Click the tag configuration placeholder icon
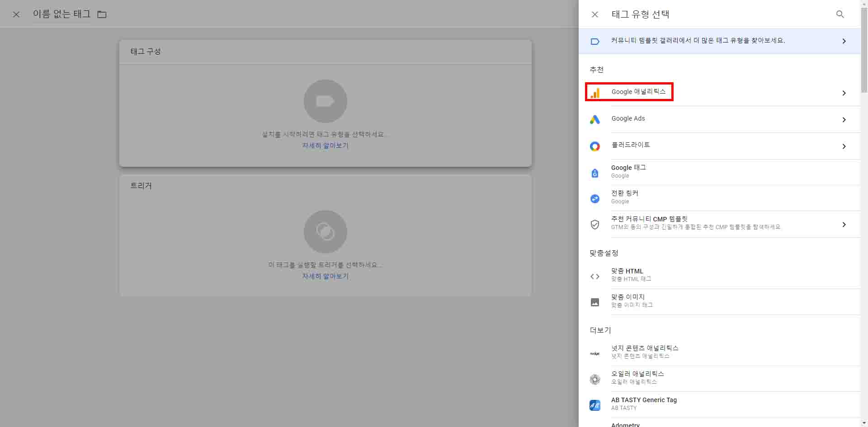Screen dimensions: 868x427 pos(325,101)
